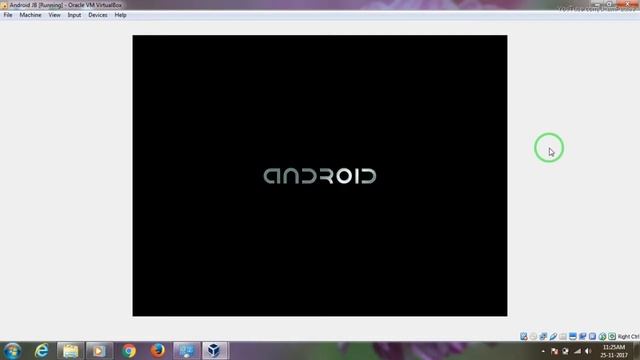
Task: Open Windows Explorer from the taskbar
Action: [x=70, y=351]
